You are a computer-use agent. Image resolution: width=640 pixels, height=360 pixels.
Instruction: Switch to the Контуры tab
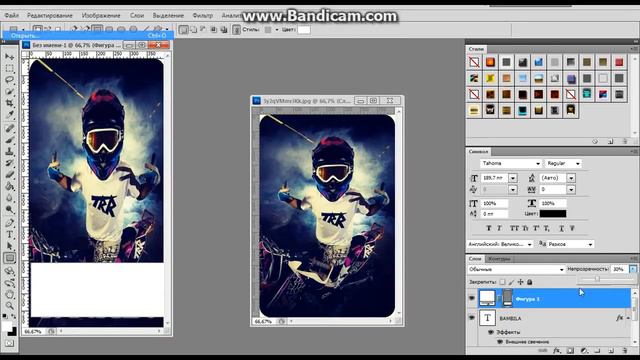coord(499,259)
